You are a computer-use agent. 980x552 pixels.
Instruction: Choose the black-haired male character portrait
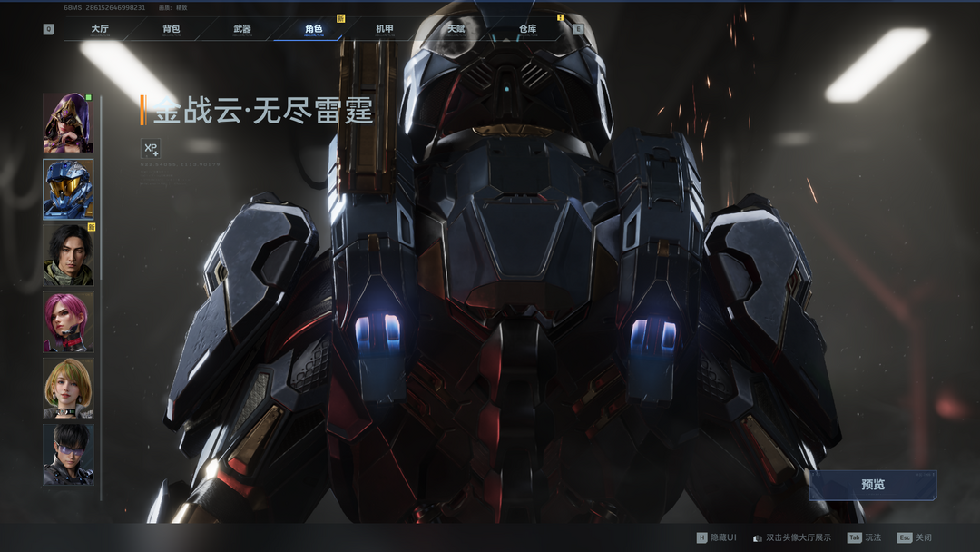point(68,255)
